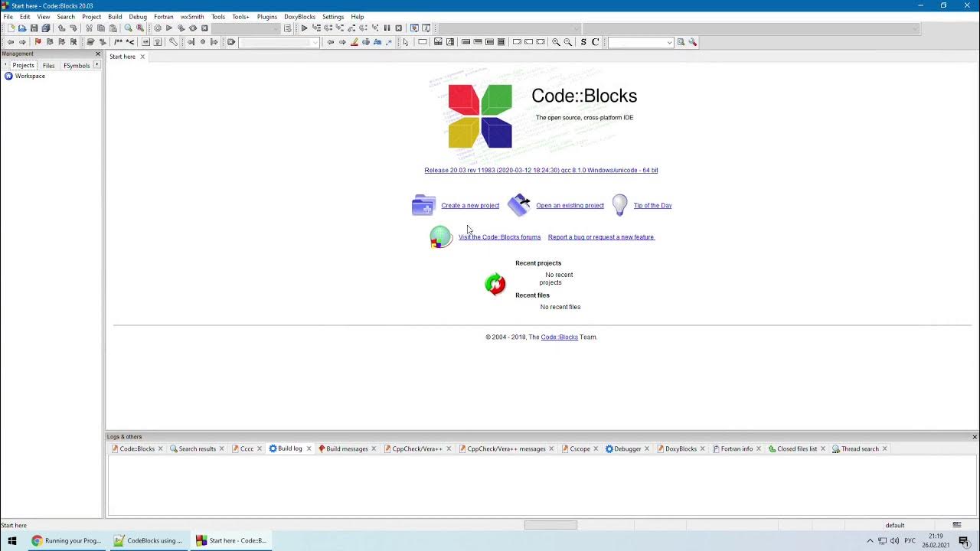
Task: Click the Windows Start button
Action: tap(12, 540)
